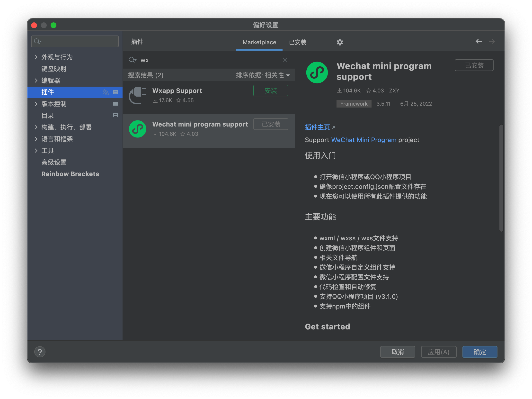Select the Wxapp Support result row
Screen dimensions: 532x399
point(209,97)
